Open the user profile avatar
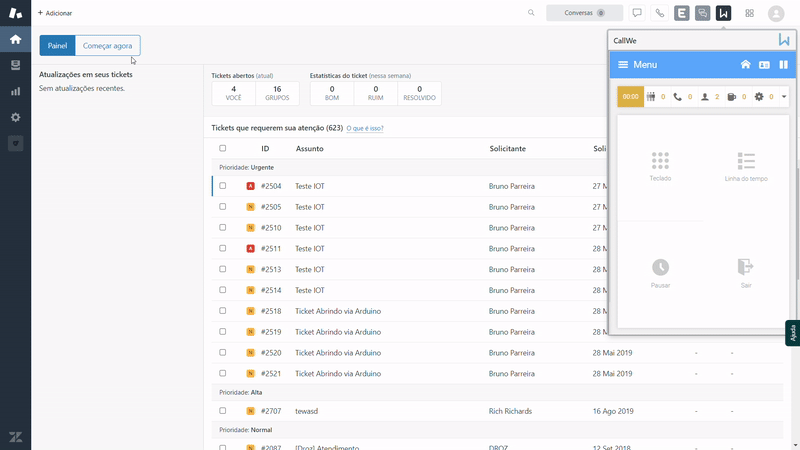This screenshot has width=800, height=450. (776, 13)
